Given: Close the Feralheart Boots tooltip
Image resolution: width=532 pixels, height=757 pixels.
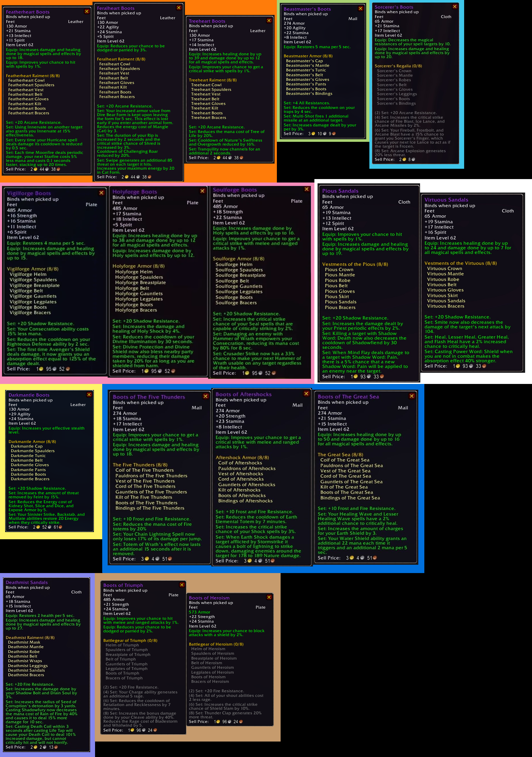Looking at the screenshot, I should tap(179, 7).
